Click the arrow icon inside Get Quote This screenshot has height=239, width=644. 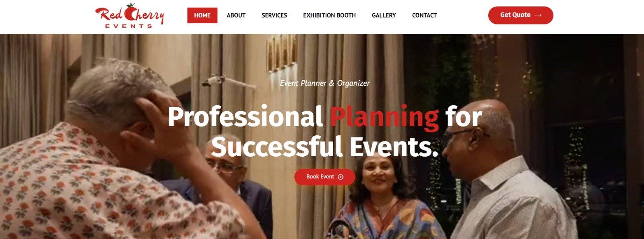coord(538,15)
